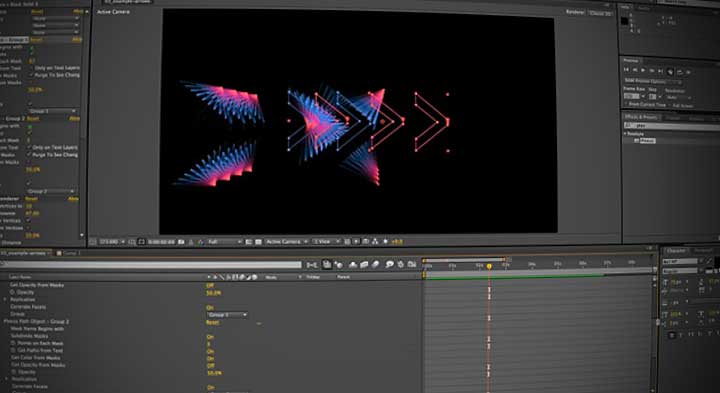720x393 pixels.
Task: Open the 'Group 1' dropdown in timeline
Action: point(227,315)
